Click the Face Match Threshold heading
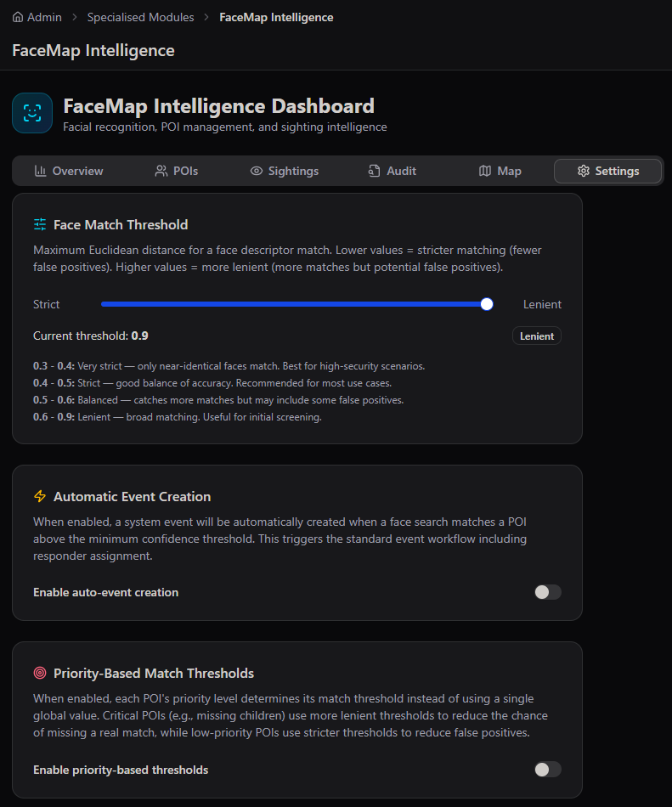This screenshot has height=807, width=672. 121,224
